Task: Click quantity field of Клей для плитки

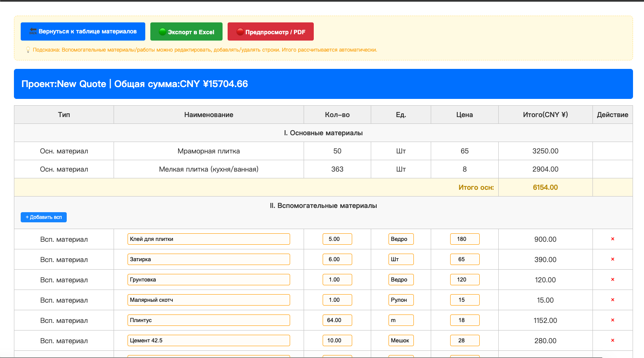Action: point(337,239)
